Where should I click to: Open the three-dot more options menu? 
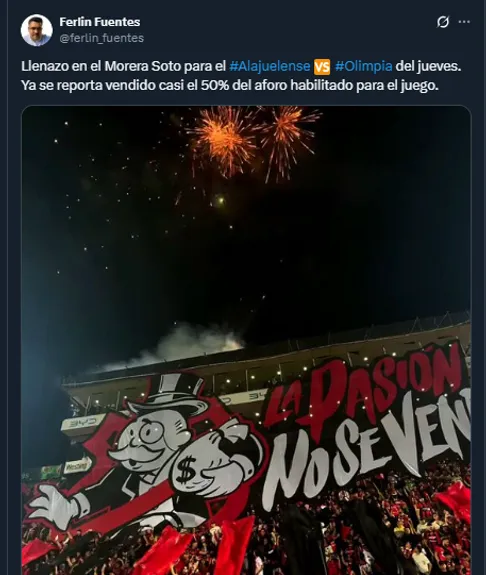[x=464, y=22]
